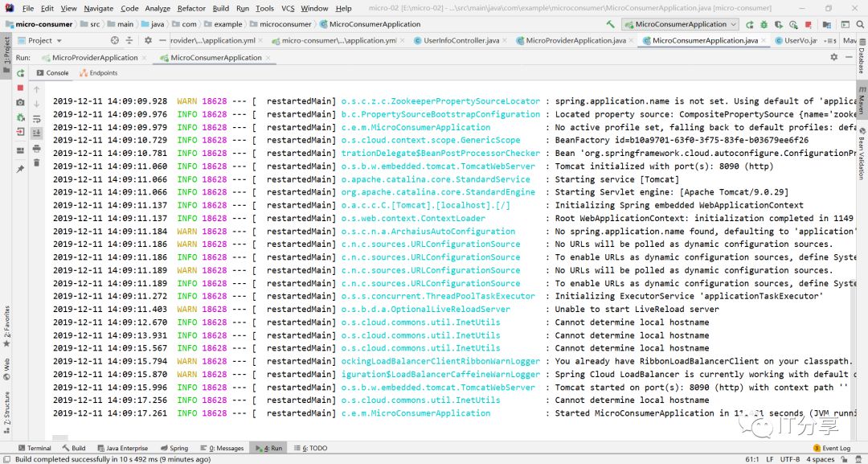Run with profiler icon in the main toolbar

pyautogui.click(x=793, y=24)
